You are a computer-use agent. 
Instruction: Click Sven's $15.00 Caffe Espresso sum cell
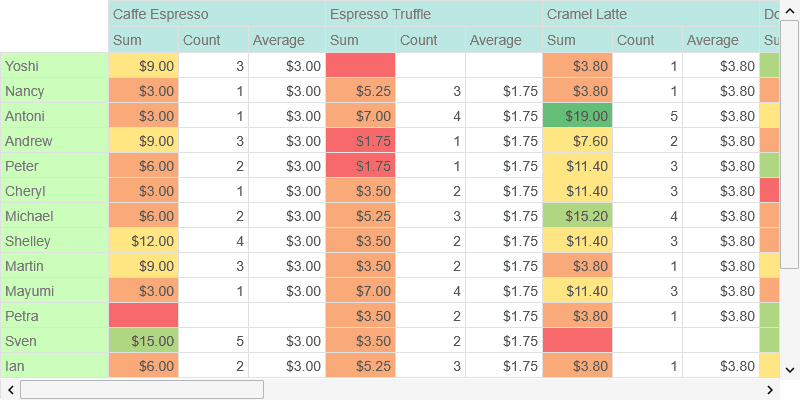143,341
